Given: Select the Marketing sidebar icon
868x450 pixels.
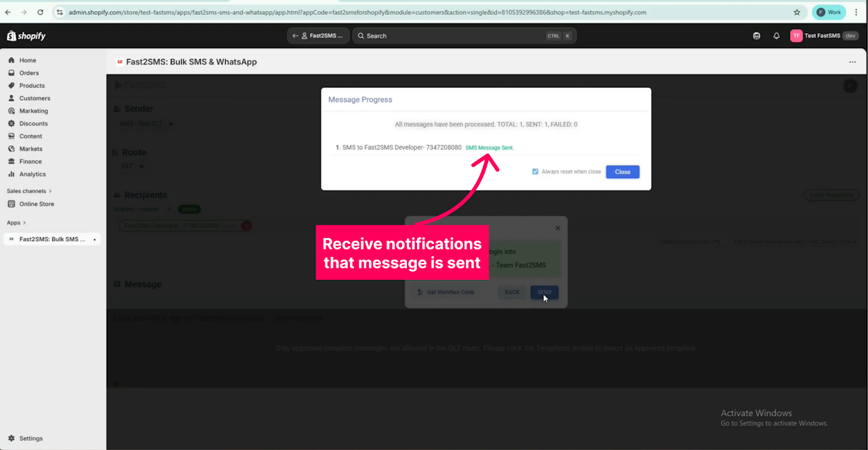Looking at the screenshot, I should click(12, 111).
